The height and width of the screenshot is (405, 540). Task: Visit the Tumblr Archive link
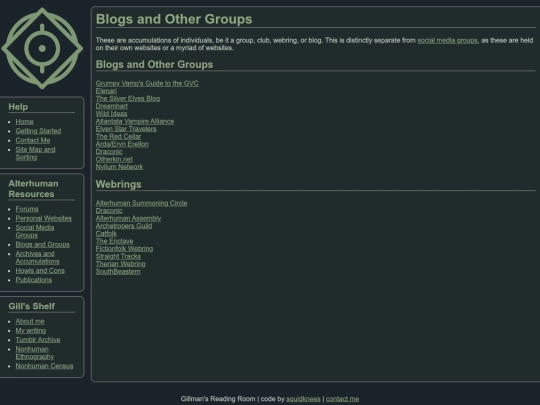[38, 340]
